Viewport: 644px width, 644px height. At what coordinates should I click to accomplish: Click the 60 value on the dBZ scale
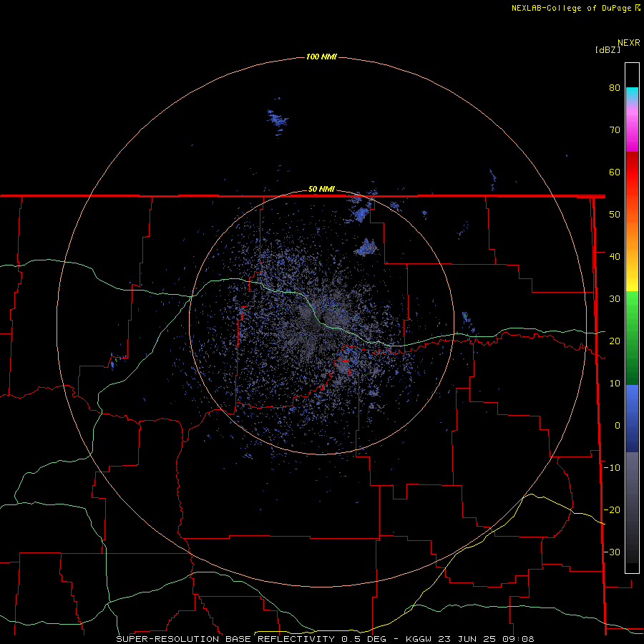click(615, 172)
